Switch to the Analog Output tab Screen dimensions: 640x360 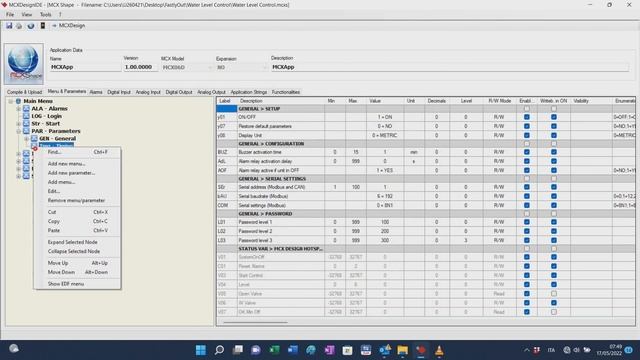211,92
